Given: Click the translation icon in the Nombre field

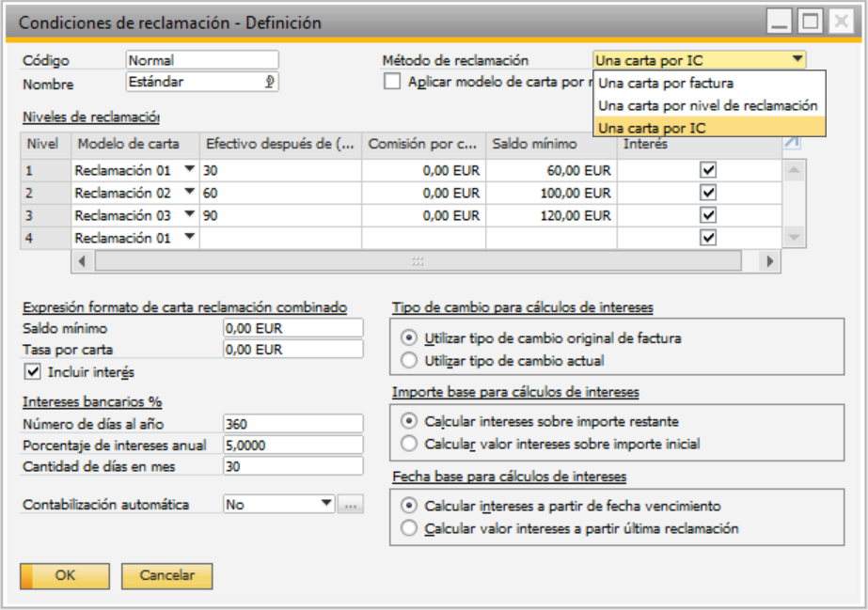Looking at the screenshot, I should 270,82.
